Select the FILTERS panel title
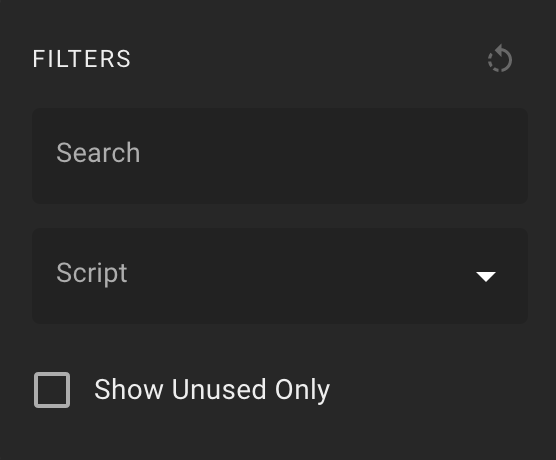The image size is (556, 460). tap(82, 59)
